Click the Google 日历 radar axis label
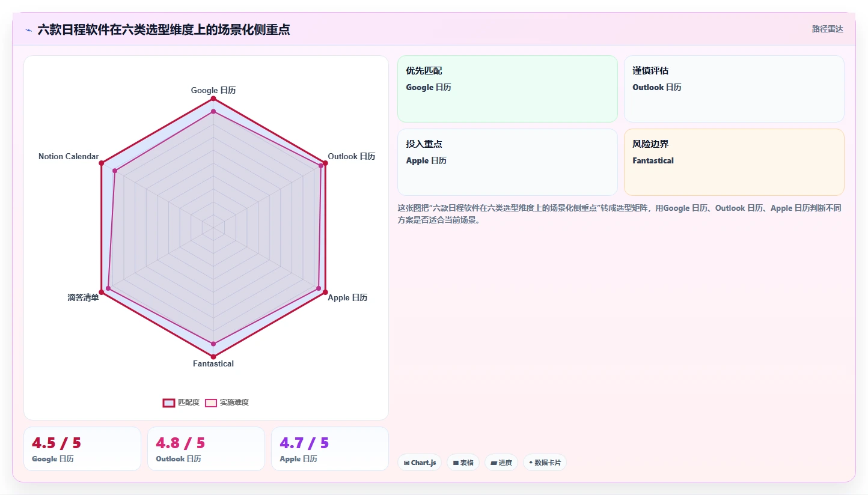The width and height of the screenshot is (868, 495). (x=213, y=90)
